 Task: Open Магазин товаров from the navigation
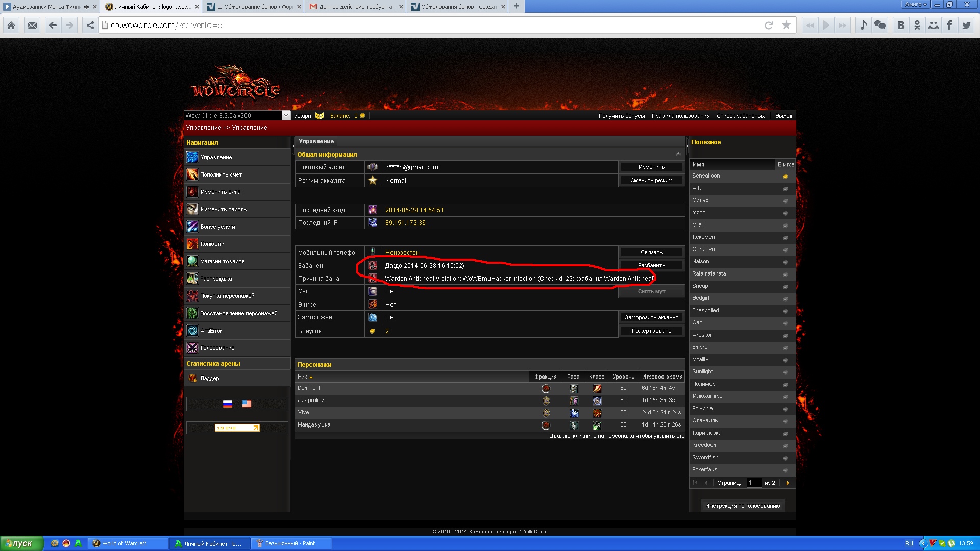pyautogui.click(x=222, y=261)
